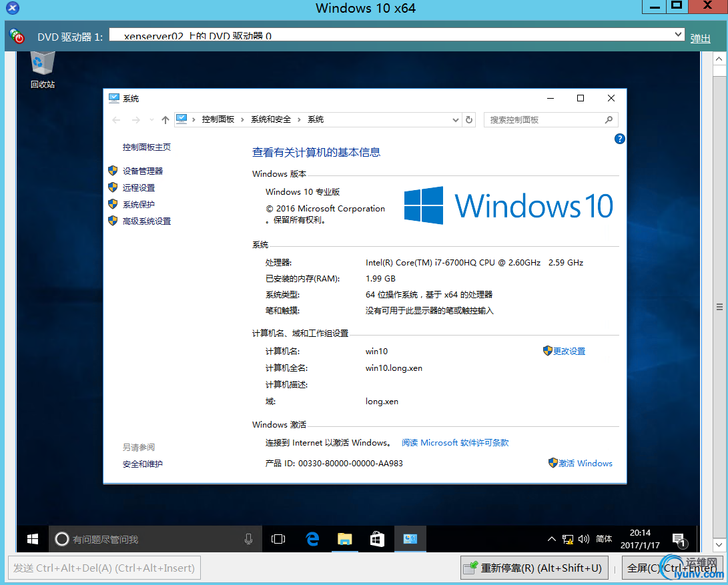Click the computer icon in address bar
Viewport: 728px width, 585px height.
[x=181, y=119]
